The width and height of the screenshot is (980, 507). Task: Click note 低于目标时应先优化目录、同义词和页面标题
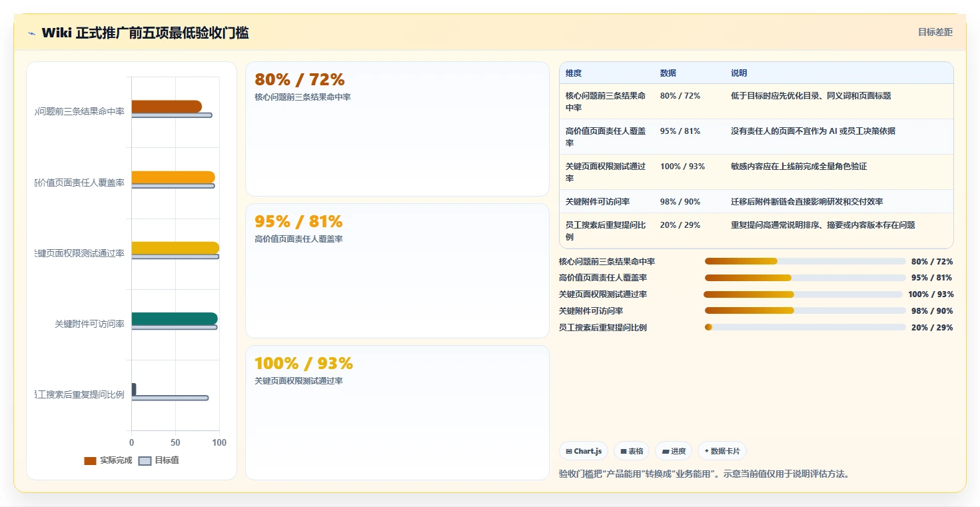point(811,96)
